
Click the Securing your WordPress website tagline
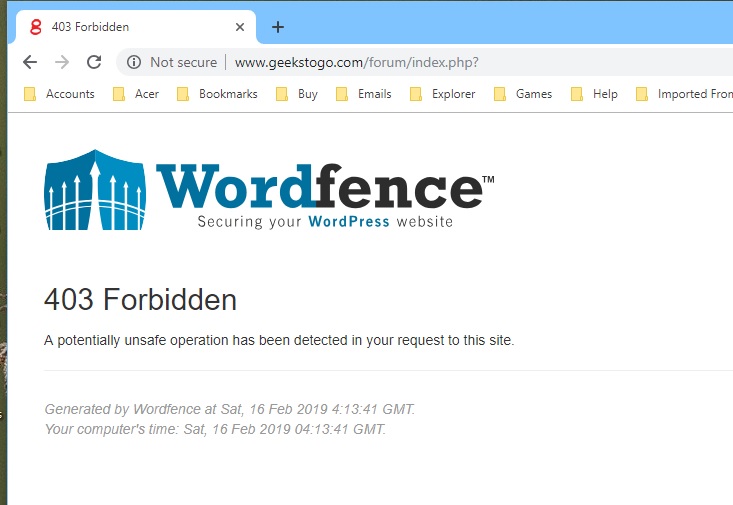click(x=325, y=221)
